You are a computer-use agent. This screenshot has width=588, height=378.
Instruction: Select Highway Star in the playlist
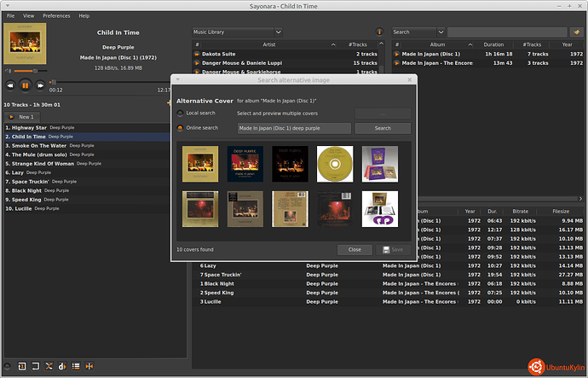(88, 128)
